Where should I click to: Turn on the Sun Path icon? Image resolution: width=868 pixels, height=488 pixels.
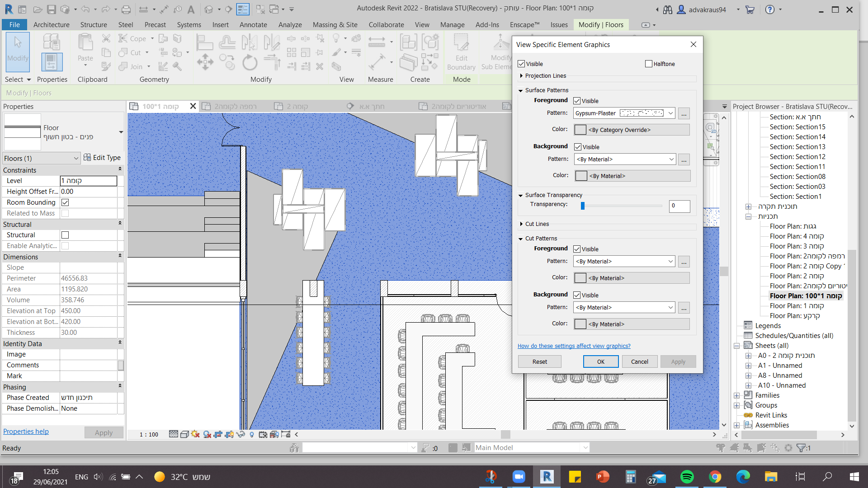point(195,434)
